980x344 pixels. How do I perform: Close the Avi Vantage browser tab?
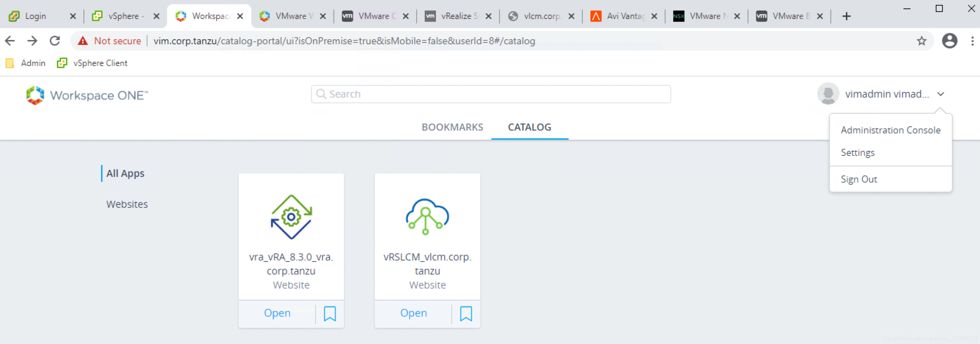pyautogui.click(x=654, y=16)
